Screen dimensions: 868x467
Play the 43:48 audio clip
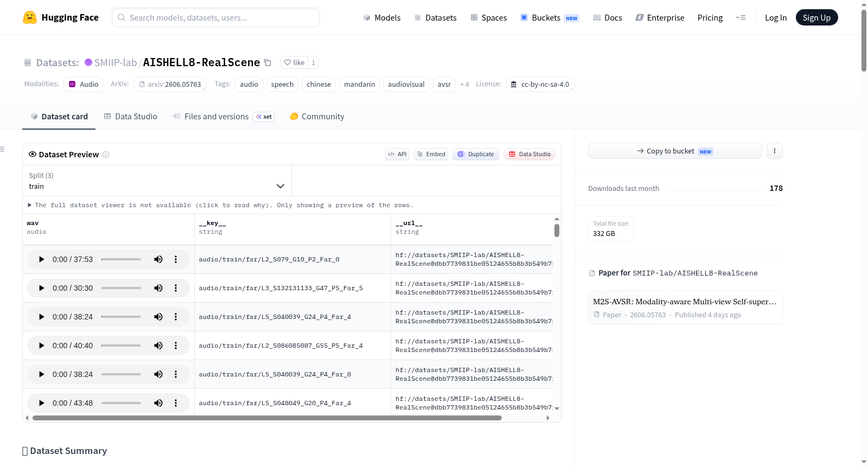[41, 403]
